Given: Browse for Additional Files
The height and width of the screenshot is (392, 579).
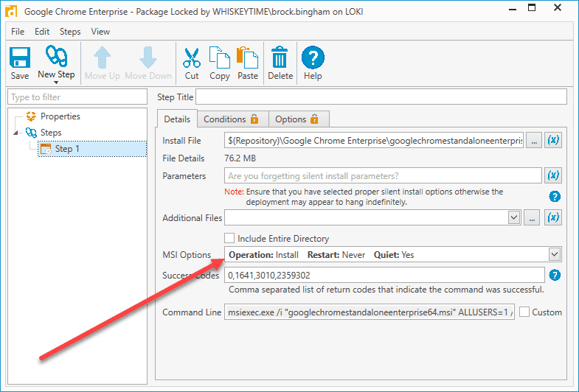Looking at the screenshot, I should 532,217.
